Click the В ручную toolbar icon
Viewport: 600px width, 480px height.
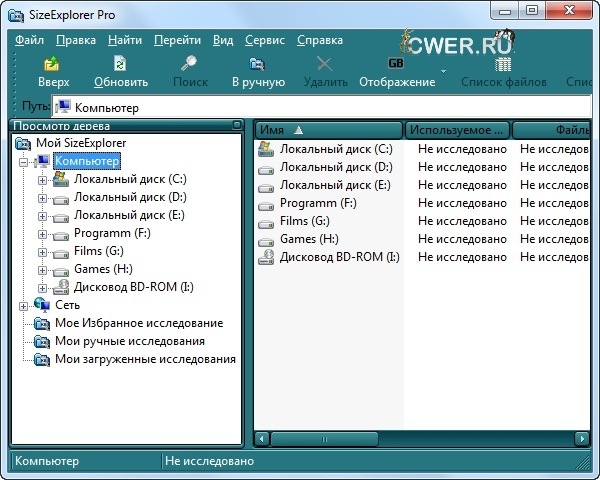(x=257, y=65)
